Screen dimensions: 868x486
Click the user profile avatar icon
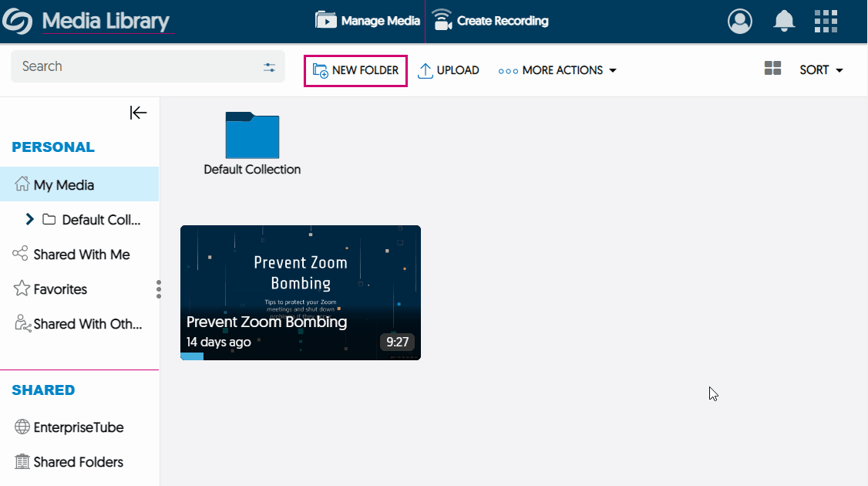(x=739, y=21)
